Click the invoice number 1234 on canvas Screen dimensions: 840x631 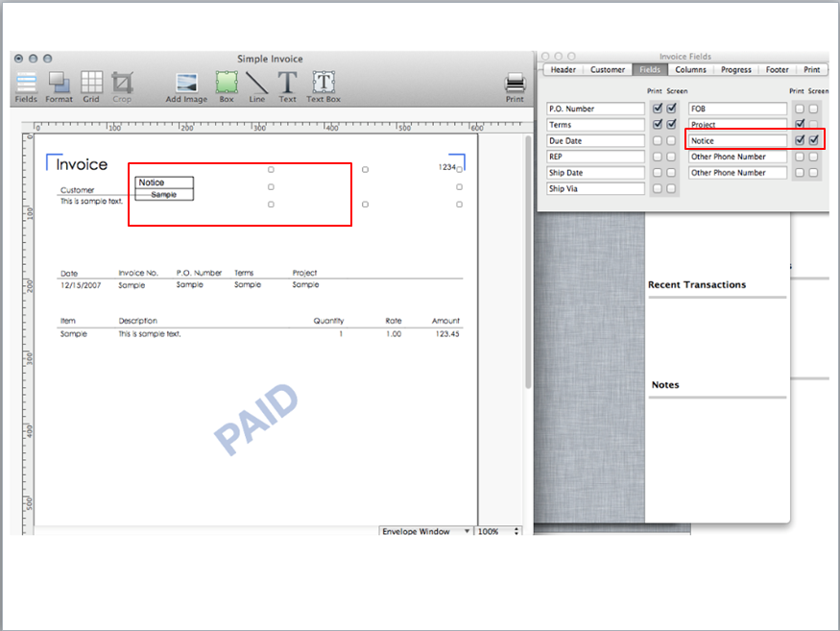coord(446,167)
